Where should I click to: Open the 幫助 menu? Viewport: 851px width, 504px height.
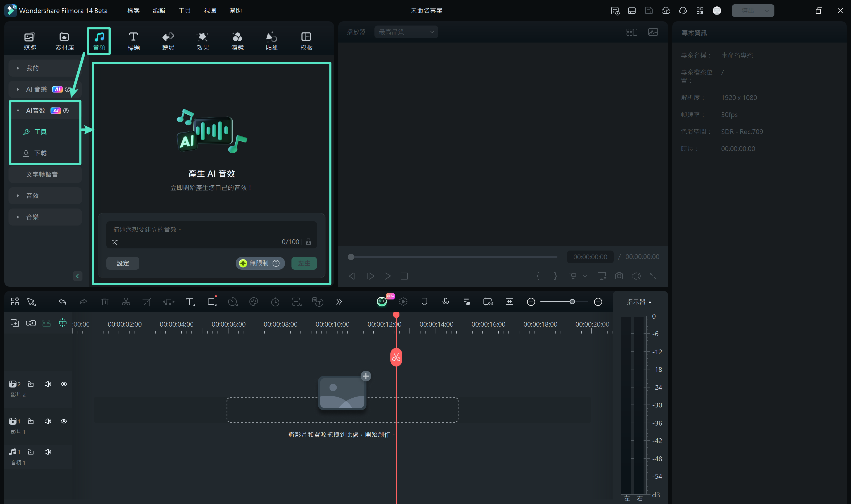[x=235, y=11]
